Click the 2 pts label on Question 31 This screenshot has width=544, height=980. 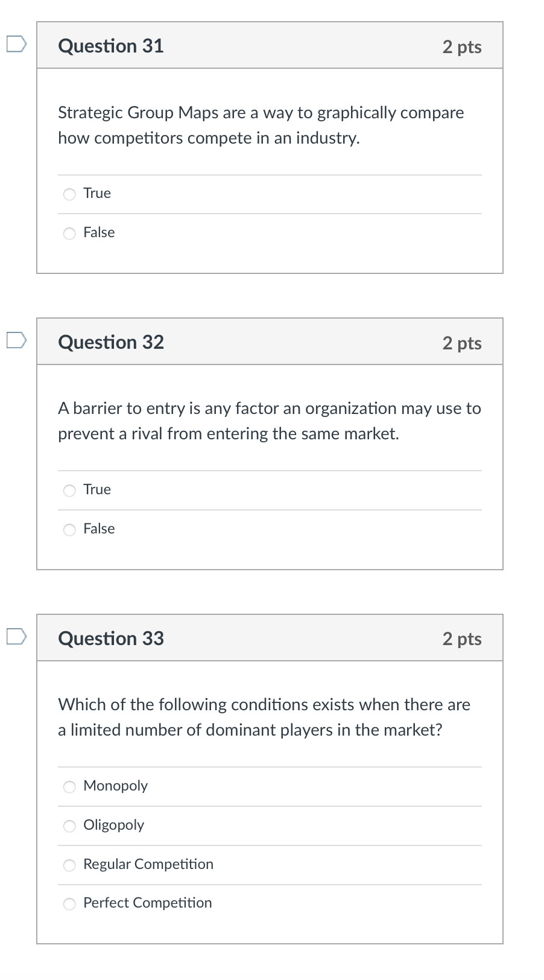(462, 47)
